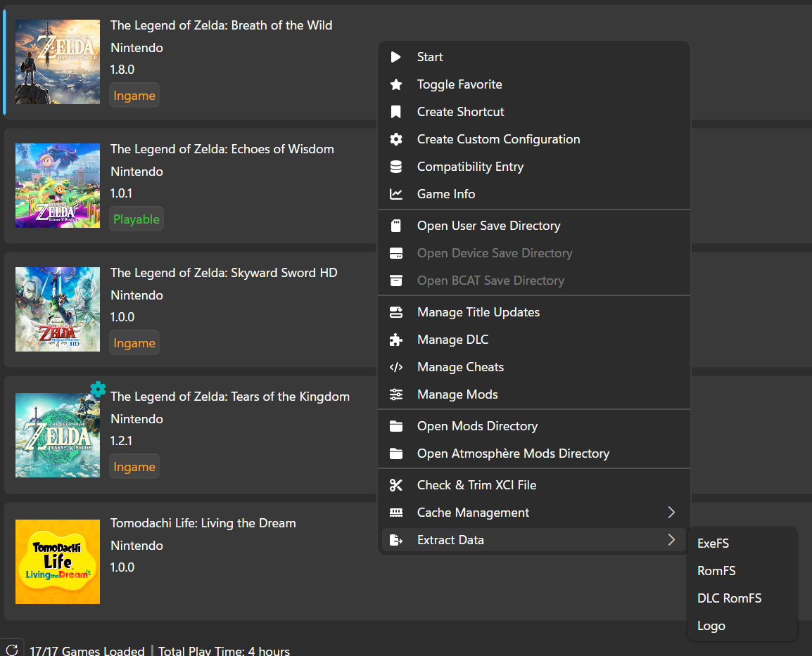Open Manage DLC option

(x=534, y=340)
